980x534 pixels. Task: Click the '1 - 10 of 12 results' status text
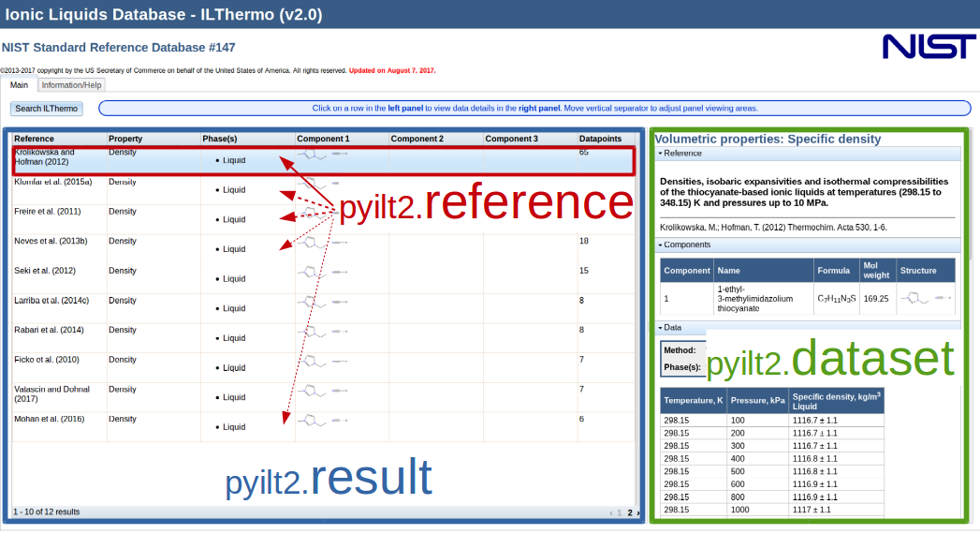(47, 512)
